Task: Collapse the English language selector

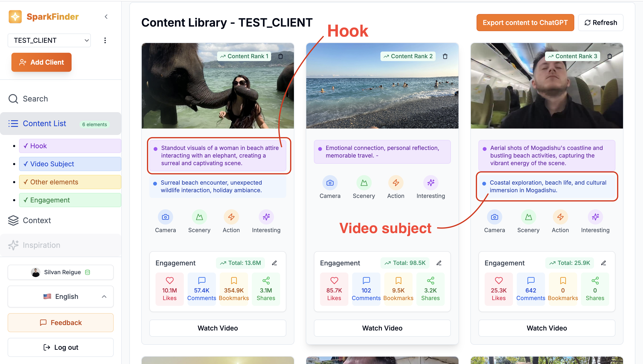Action: (105, 297)
